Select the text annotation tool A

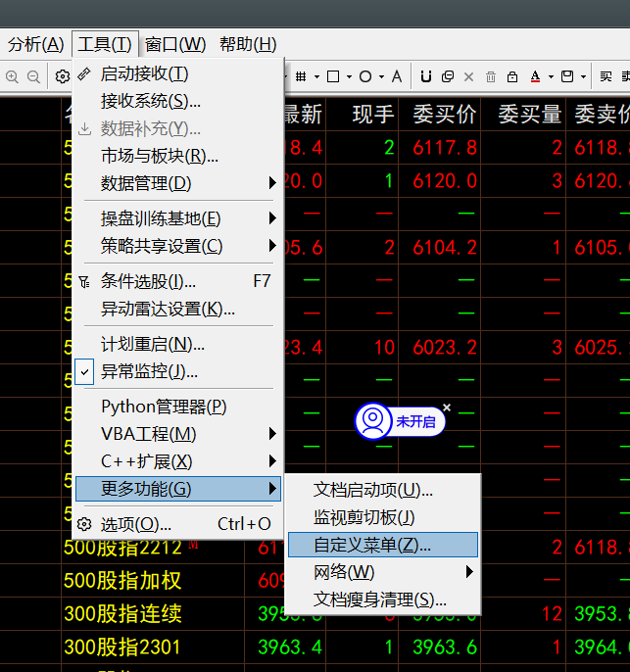396,76
